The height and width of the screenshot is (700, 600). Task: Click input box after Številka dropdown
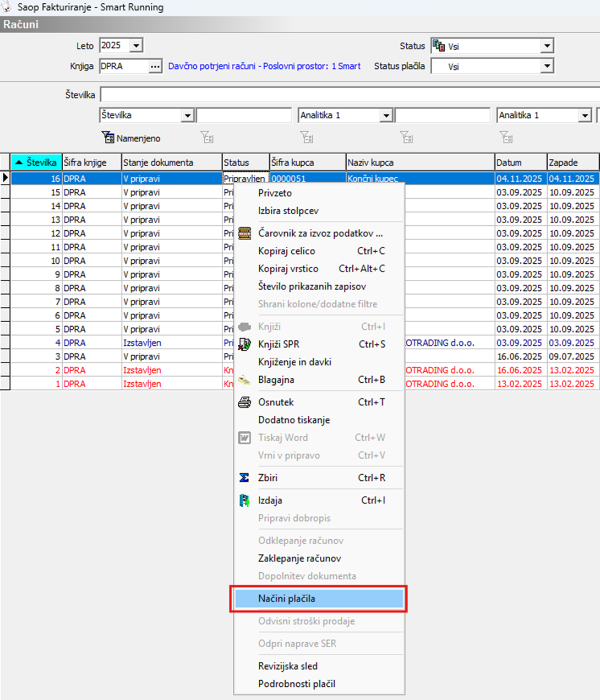pos(244,115)
